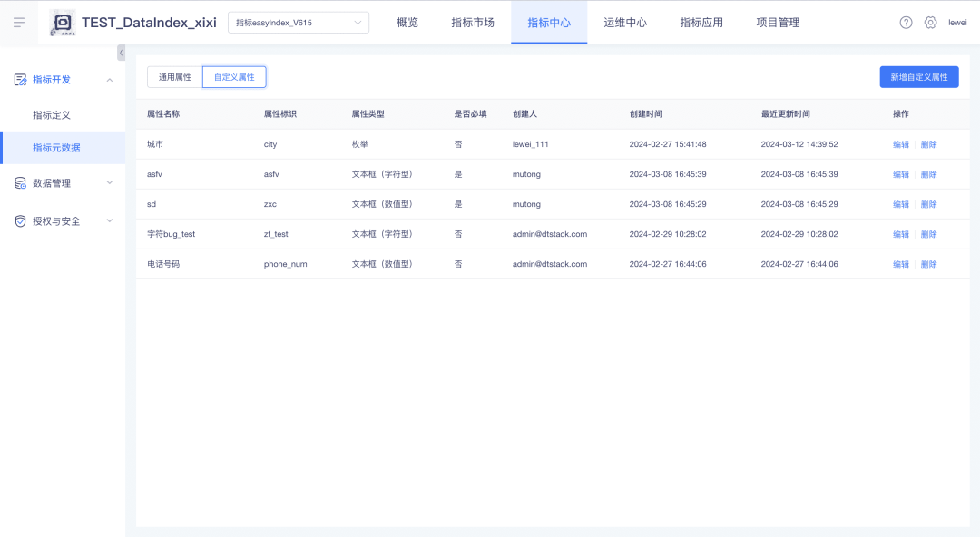Open the 项目管理 tab
The image size is (980, 537).
[778, 23]
